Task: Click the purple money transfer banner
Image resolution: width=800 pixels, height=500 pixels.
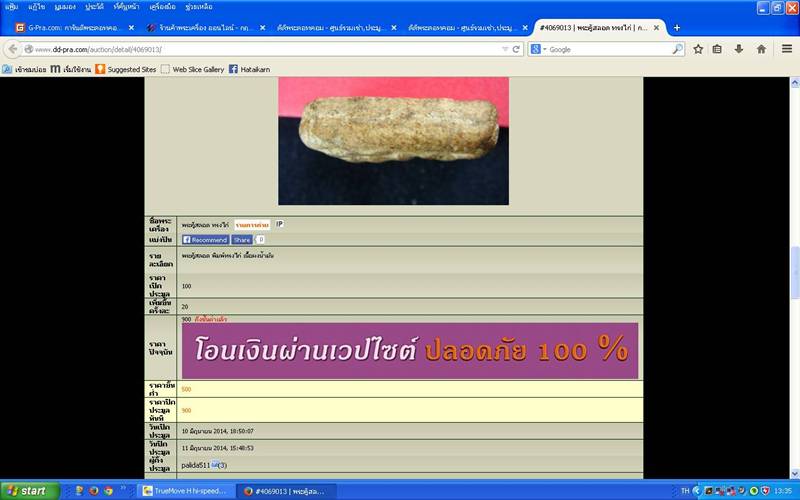Action: [410, 351]
